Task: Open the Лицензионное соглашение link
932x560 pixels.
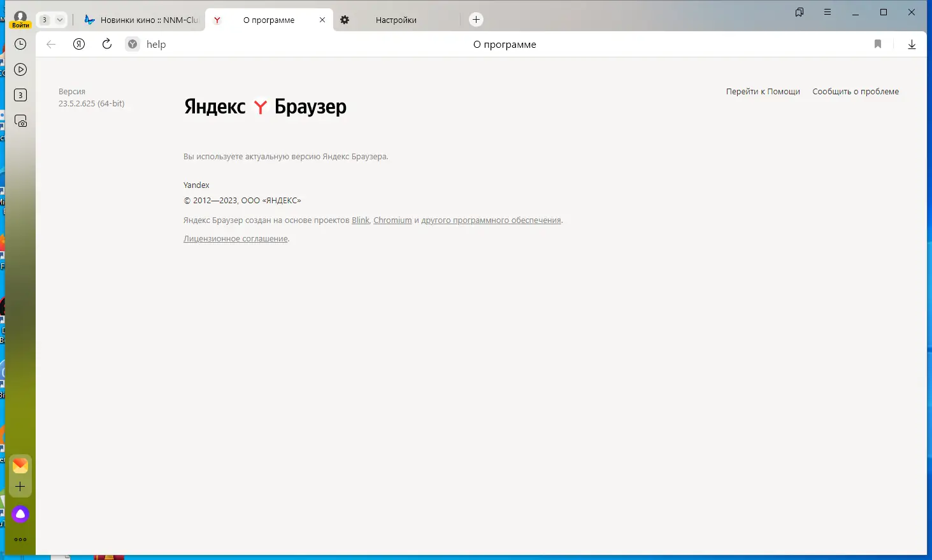Action: [235, 238]
